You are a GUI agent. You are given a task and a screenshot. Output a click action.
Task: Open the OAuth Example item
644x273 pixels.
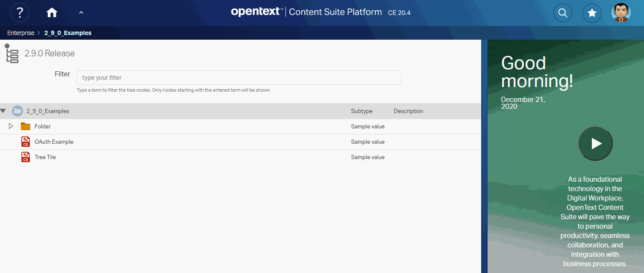[54, 142]
